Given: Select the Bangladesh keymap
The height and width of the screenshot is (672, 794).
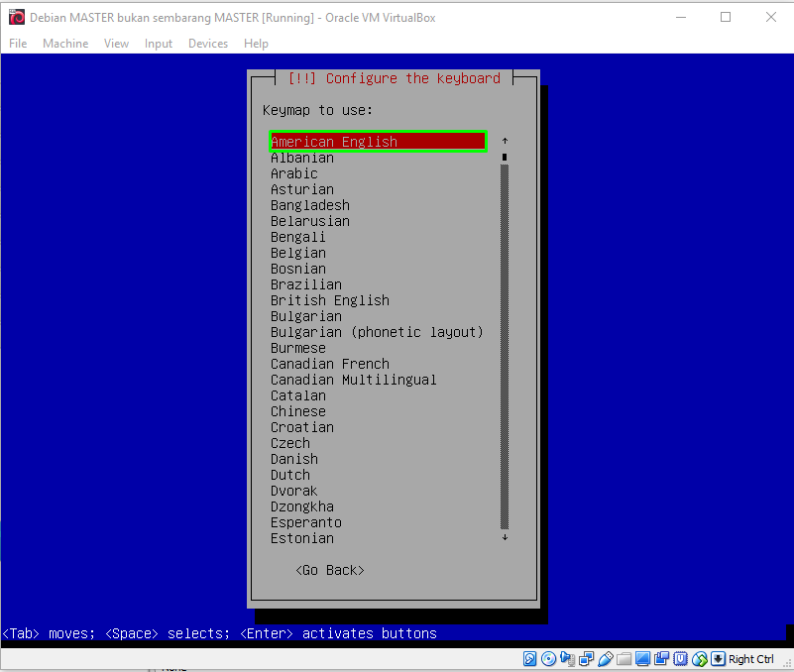Looking at the screenshot, I should [310, 205].
